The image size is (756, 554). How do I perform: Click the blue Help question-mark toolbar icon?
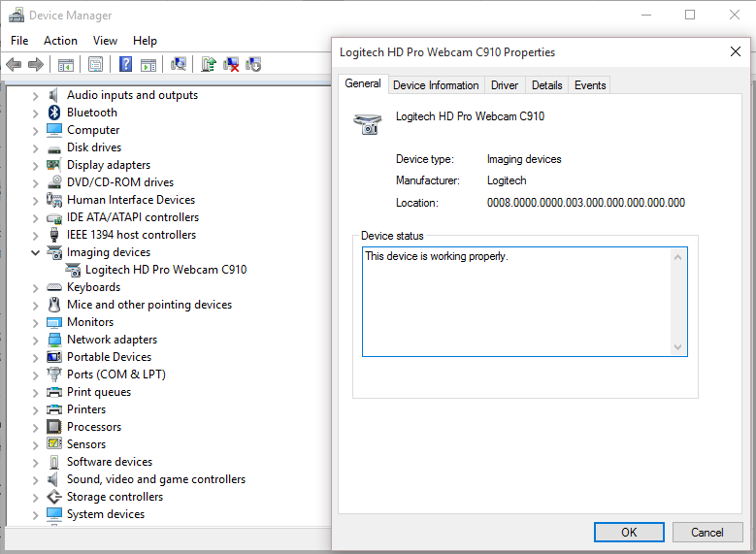[125, 64]
